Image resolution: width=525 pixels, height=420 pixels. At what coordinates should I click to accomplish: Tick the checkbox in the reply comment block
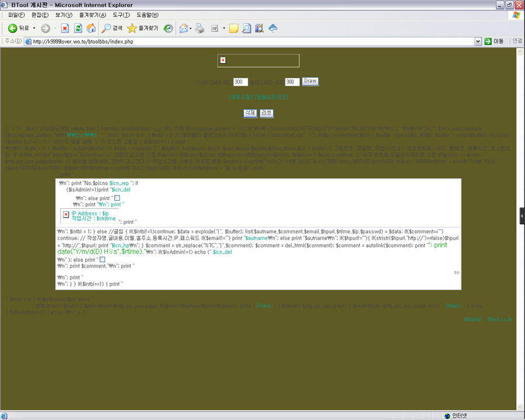tap(103, 260)
